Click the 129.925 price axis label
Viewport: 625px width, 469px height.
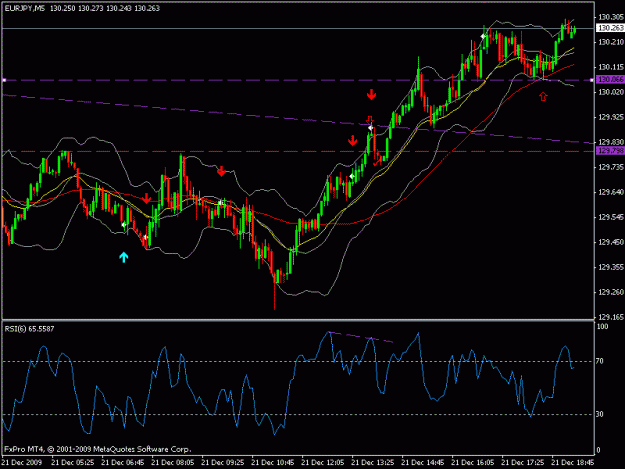(x=611, y=117)
